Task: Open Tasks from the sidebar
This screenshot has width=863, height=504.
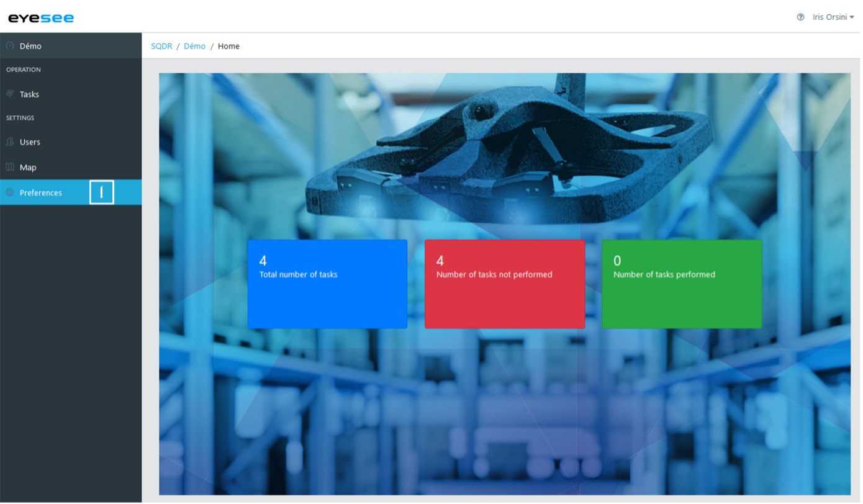Action: pyautogui.click(x=71, y=94)
